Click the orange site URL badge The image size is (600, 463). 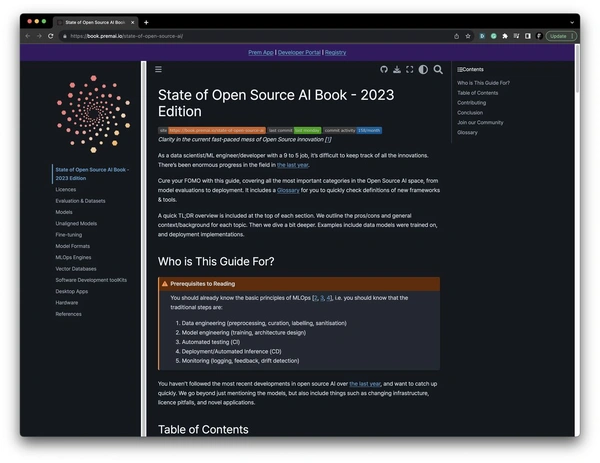pos(212,130)
